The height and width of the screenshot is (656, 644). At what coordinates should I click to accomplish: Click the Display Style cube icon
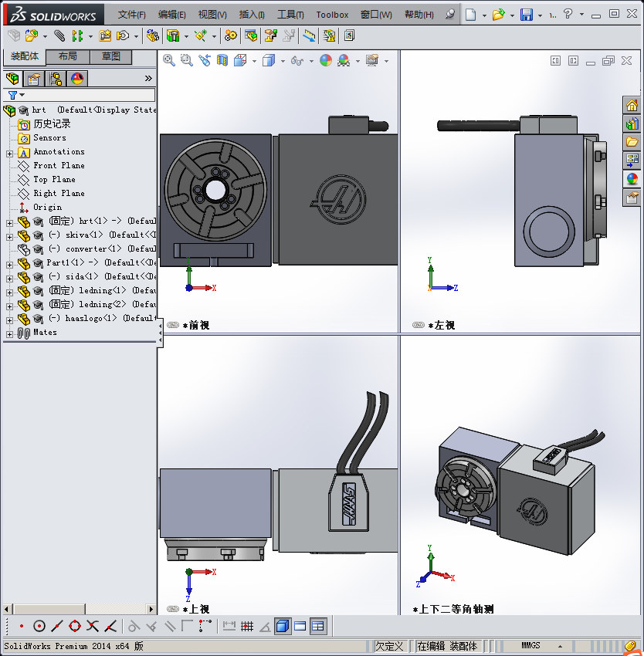269,61
